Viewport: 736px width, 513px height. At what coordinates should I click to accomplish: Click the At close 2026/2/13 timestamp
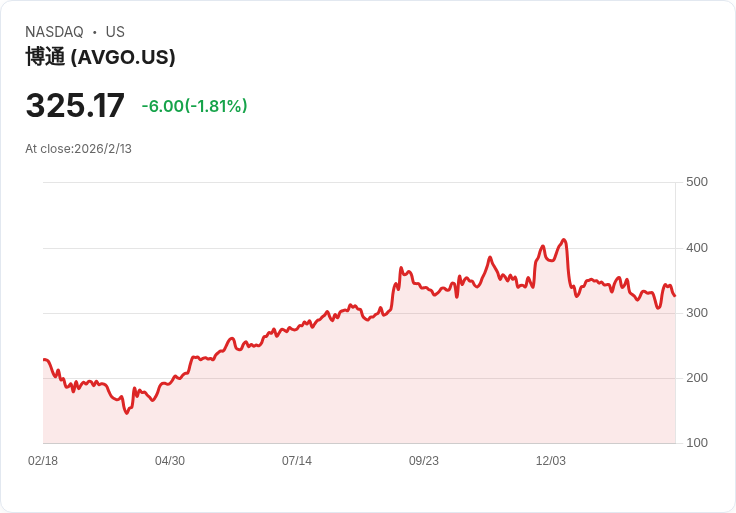(78, 149)
